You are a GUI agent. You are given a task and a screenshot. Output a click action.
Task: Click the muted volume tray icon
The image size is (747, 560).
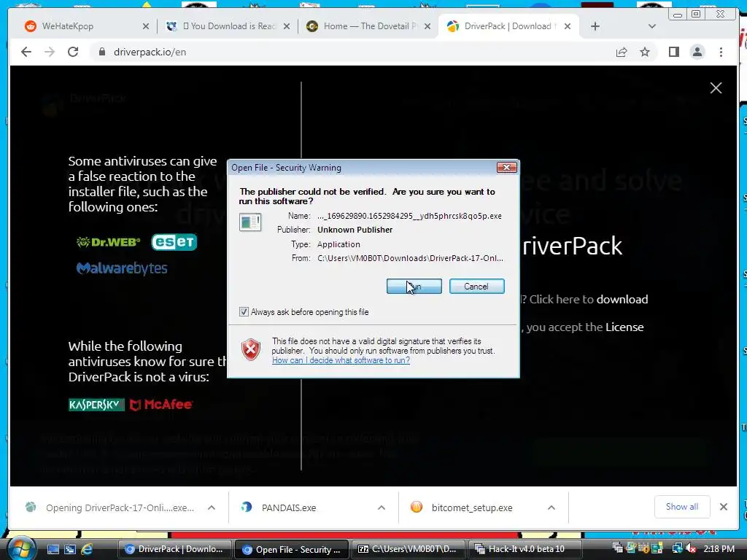[x=691, y=549]
